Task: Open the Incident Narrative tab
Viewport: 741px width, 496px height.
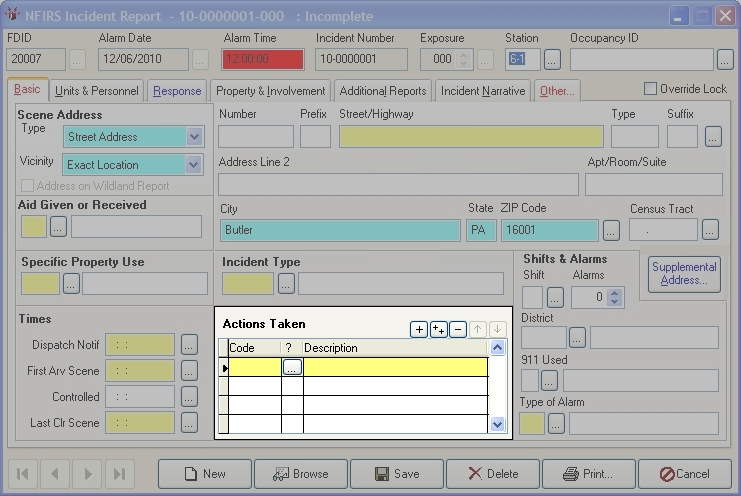Action: tap(482, 91)
